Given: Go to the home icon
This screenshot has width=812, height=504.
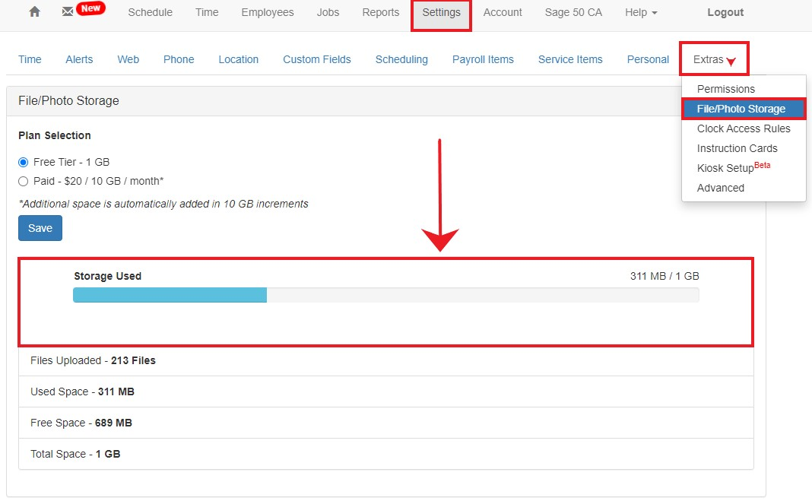Looking at the screenshot, I should tap(34, 12).
